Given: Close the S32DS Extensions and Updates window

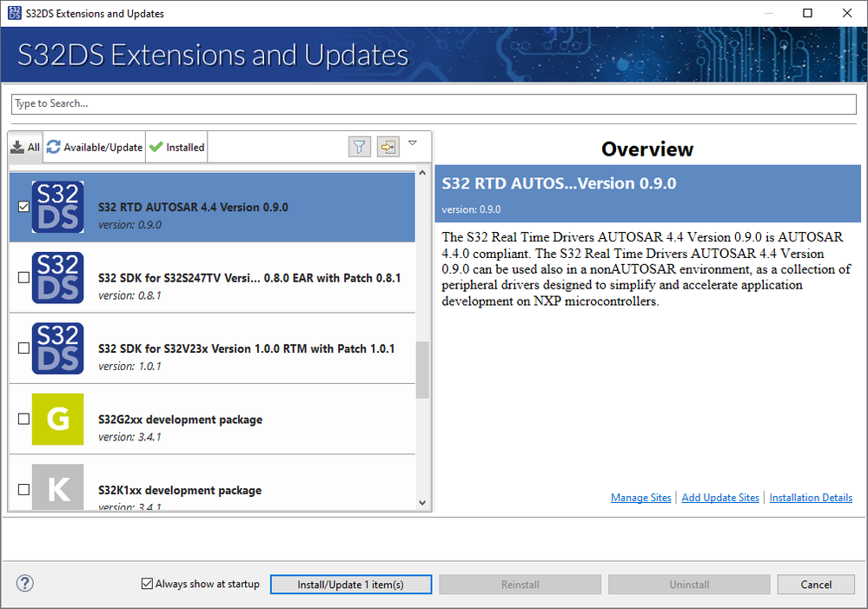Looking at the screenshot, I should click(x=847, y=13).
